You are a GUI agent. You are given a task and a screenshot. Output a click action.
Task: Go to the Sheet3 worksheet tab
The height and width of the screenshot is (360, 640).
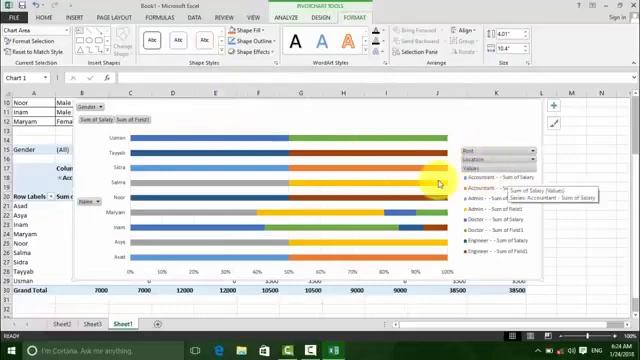pos(93,324)
